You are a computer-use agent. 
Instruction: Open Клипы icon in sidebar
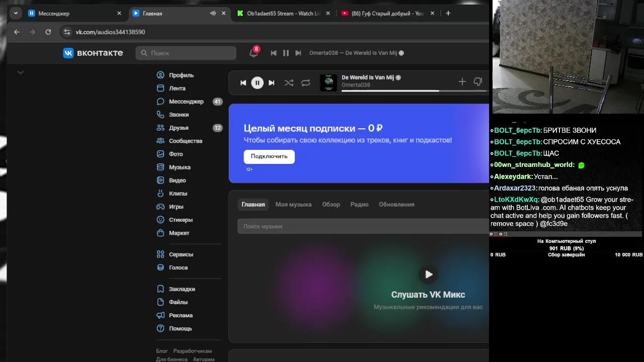160,194
